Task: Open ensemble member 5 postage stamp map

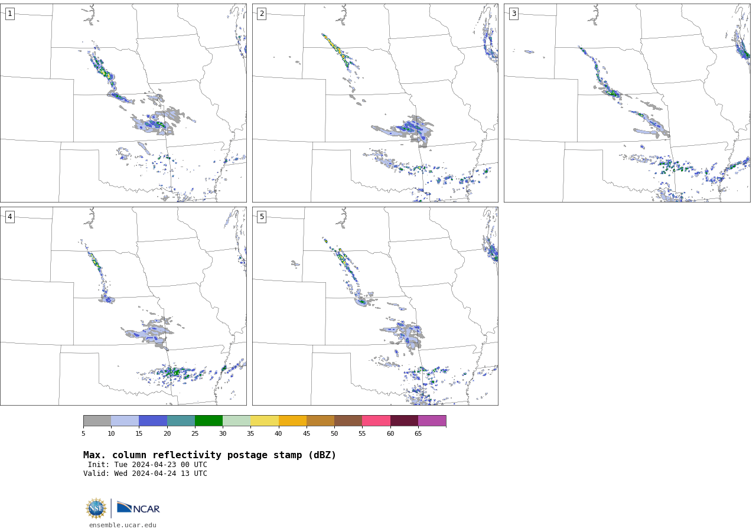Action: pyautogui.click(x=375, y=306)
